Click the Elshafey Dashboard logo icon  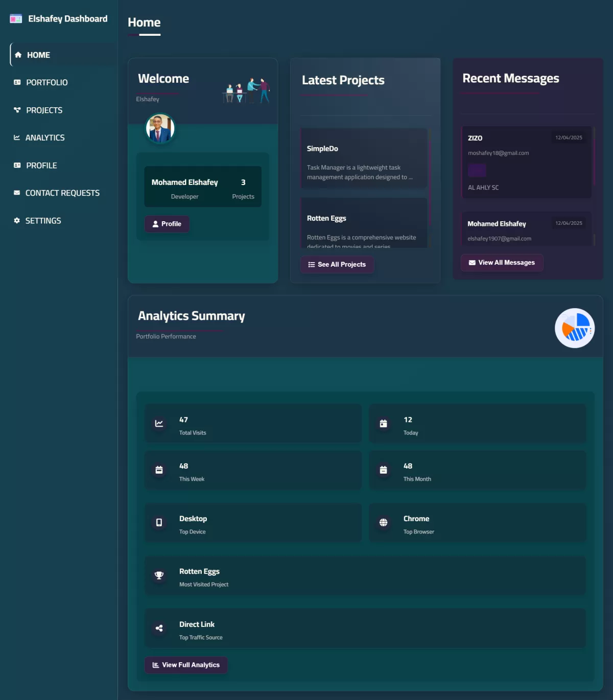(16, 19)
